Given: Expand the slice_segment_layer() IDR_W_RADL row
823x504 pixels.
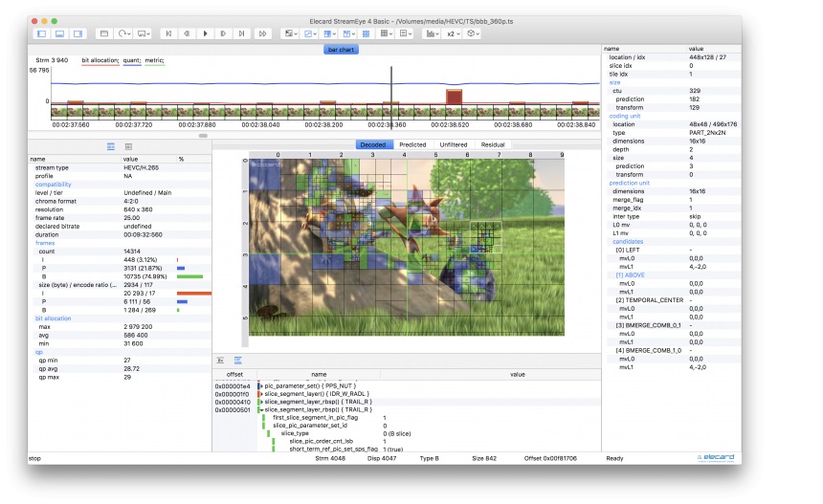Looking at the screenshot, I should coord(262,394).
